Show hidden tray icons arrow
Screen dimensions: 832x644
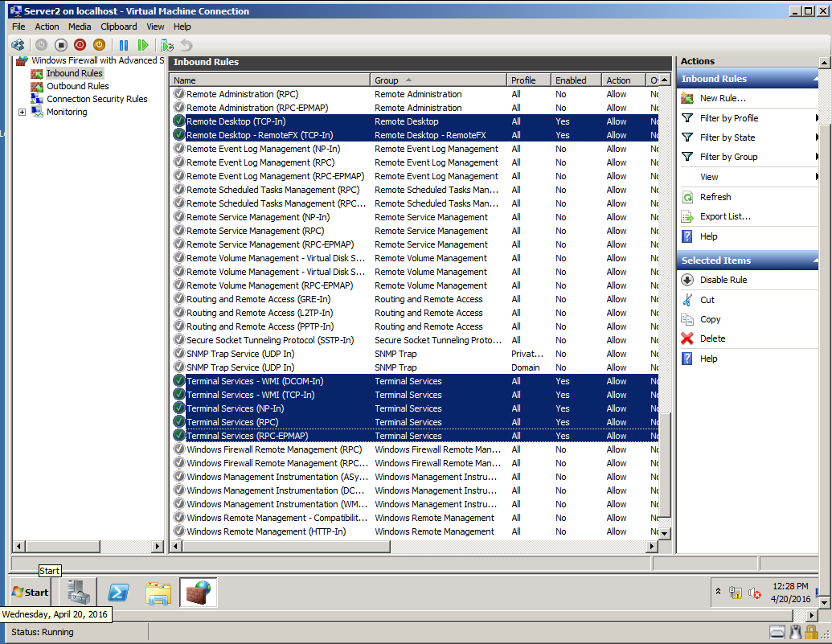(719, 591)
